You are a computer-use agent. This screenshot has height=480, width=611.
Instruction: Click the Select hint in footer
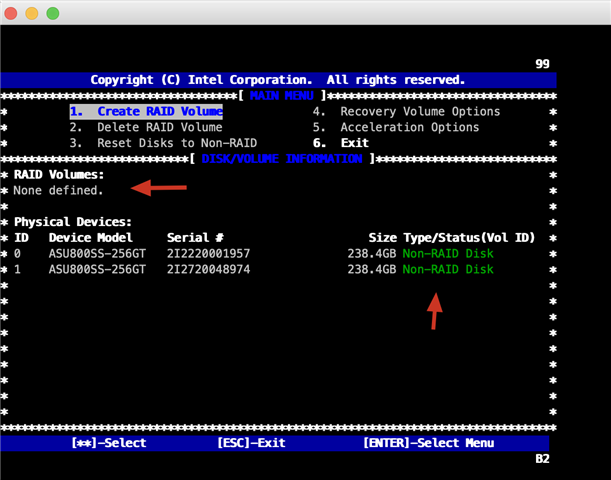pos(109,443)
